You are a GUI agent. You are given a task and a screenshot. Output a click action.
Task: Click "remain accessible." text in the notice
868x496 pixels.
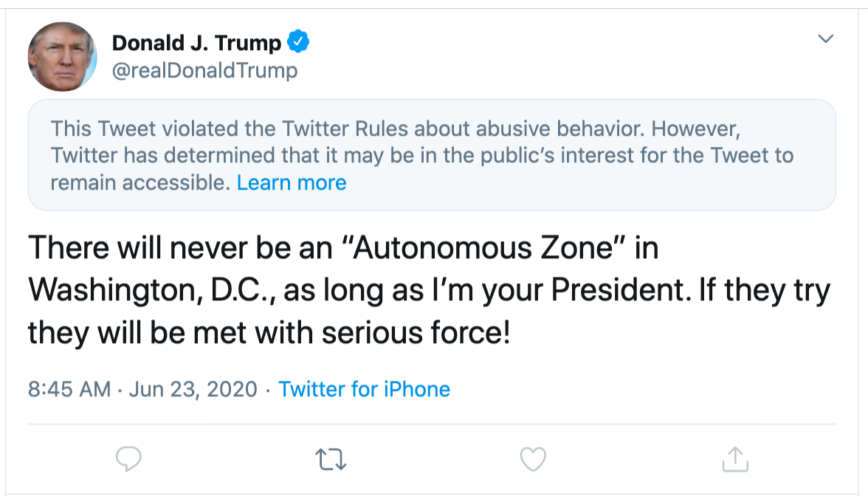(x=140, y=182)
